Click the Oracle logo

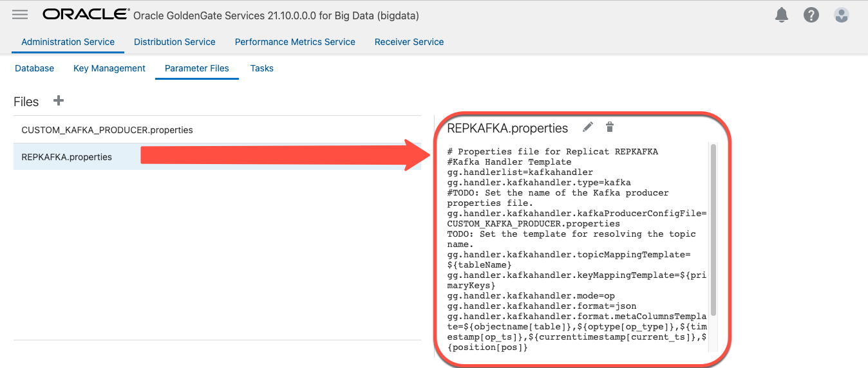tap(85, 14)
